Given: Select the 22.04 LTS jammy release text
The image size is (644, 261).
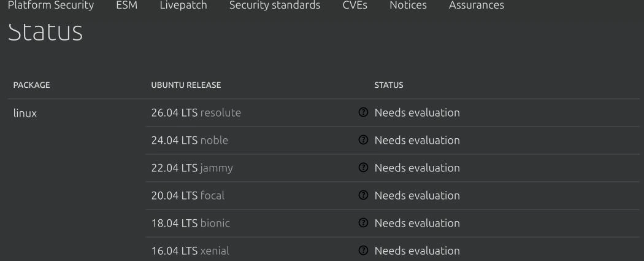Looking at the screenshot, I should click(192, 168).
